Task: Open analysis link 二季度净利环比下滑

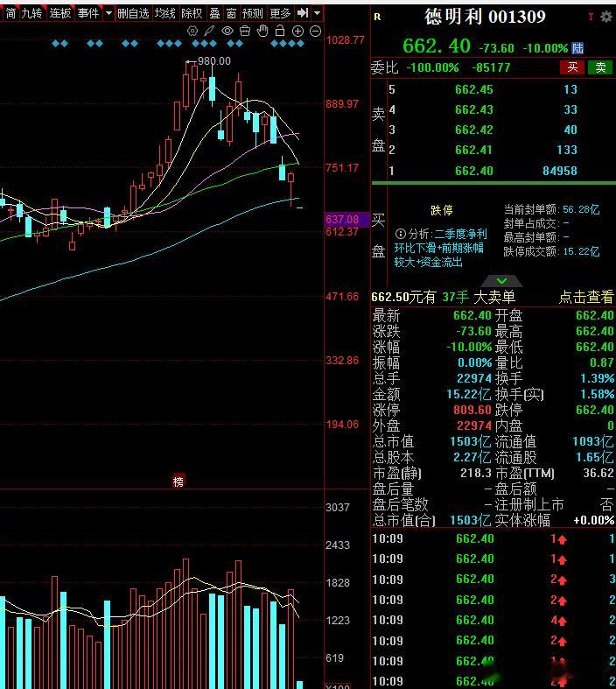Action: 441,248
